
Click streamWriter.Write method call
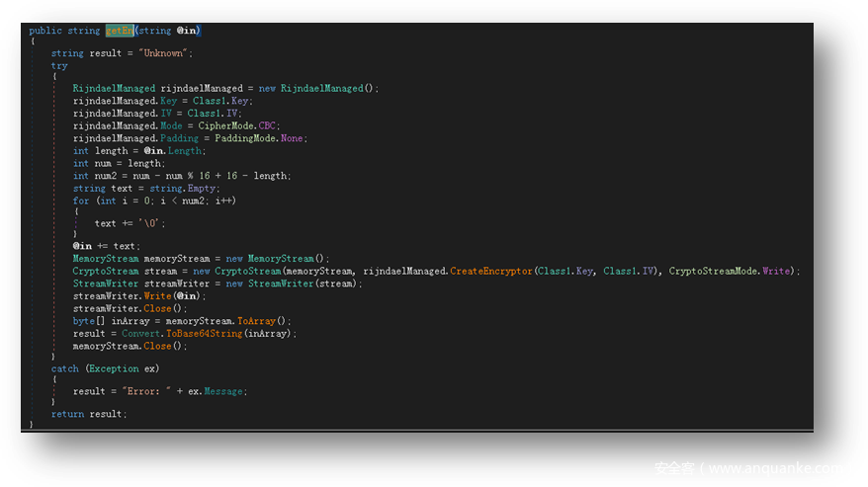pyautogui.click(x=159, y=296)
